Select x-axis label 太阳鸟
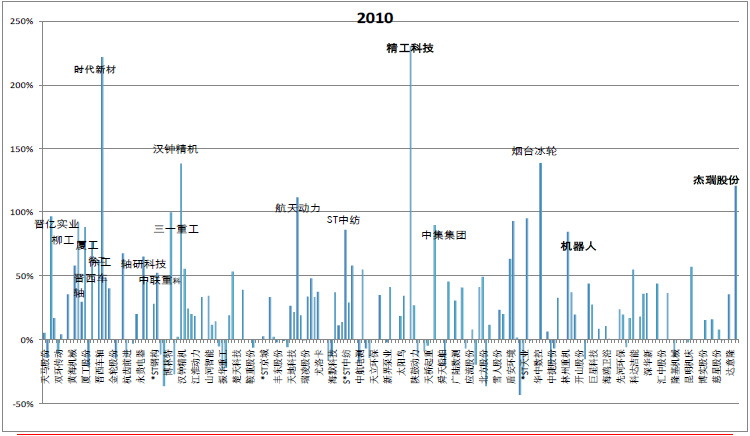 click(402, 363)
